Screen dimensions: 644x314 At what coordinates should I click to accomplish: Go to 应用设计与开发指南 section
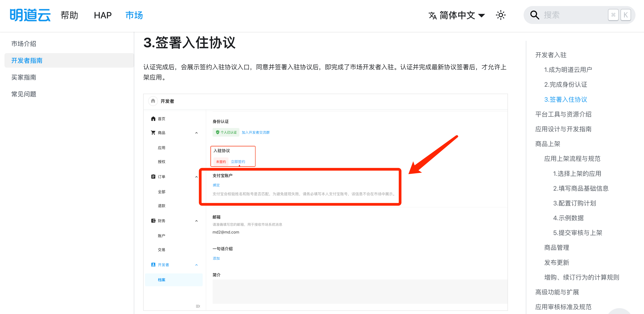coord(563,129)
